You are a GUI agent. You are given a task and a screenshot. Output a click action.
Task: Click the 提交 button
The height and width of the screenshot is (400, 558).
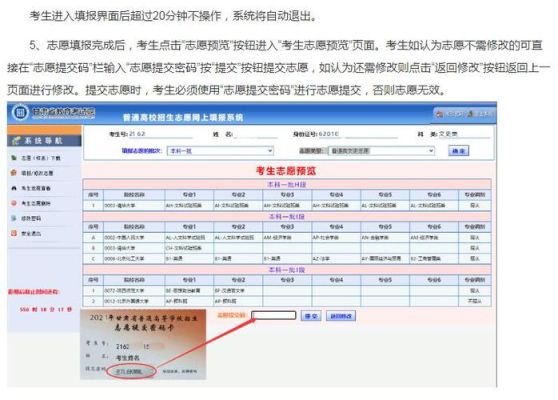(311, 316)
